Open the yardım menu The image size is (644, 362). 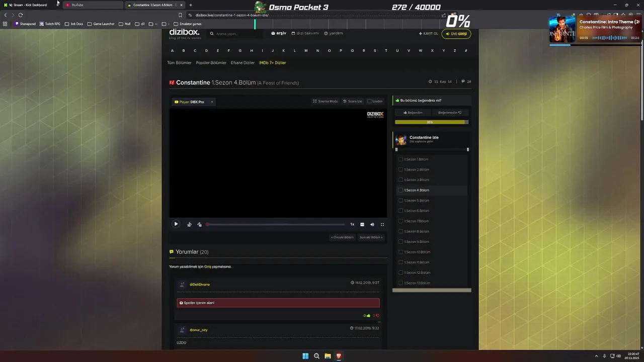click(x=334, y=33)
